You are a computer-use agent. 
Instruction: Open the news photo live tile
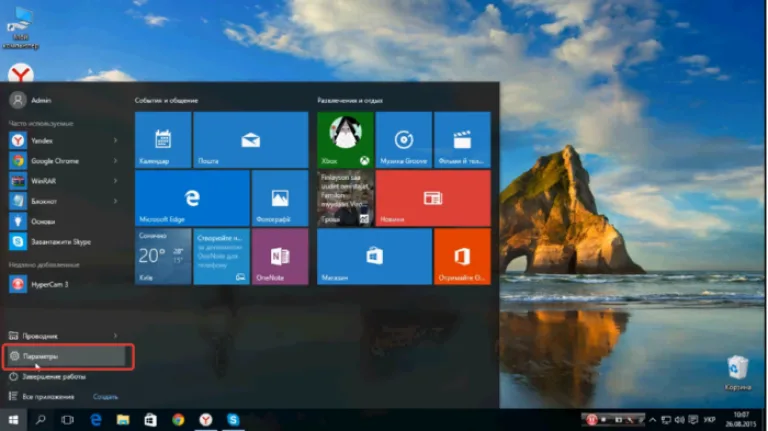tap(345, 198)
